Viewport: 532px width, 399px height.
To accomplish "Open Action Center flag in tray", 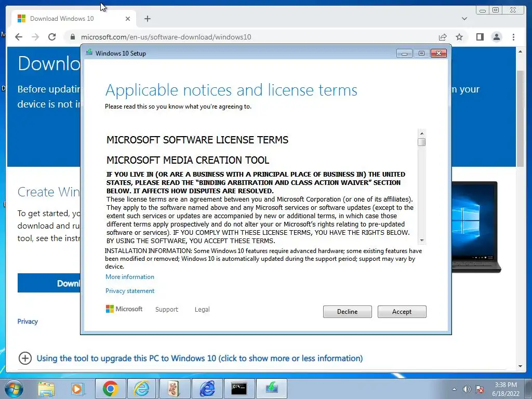I will pyautogui.click(x=480, y=389).
